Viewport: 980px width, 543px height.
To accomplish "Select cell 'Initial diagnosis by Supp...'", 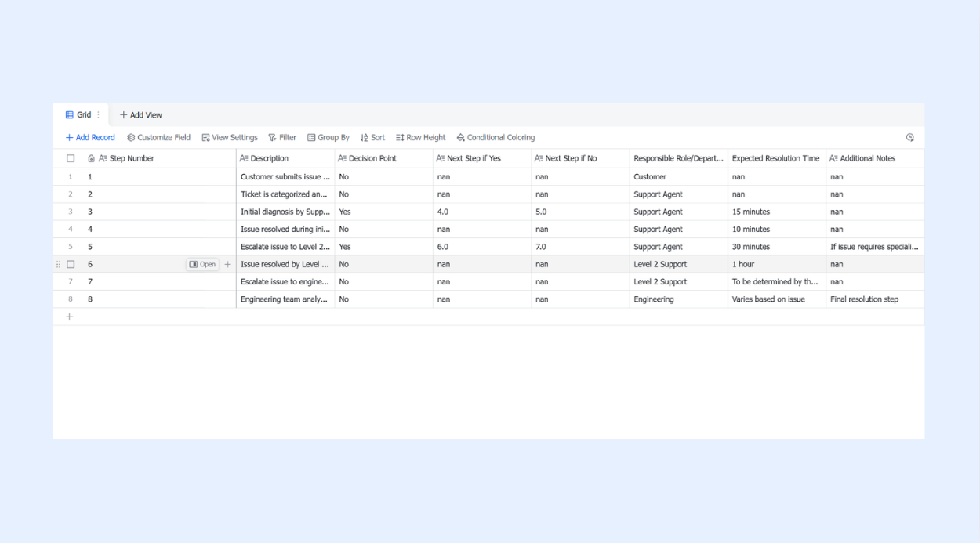I will (x=285, y=212).
